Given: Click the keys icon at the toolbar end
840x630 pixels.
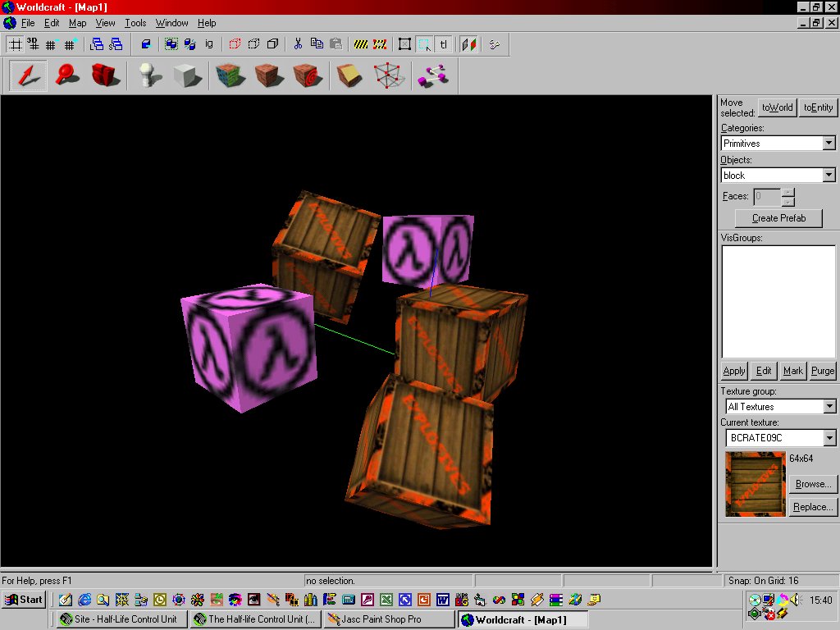Looking at the screenshot, I should [495, 44].
